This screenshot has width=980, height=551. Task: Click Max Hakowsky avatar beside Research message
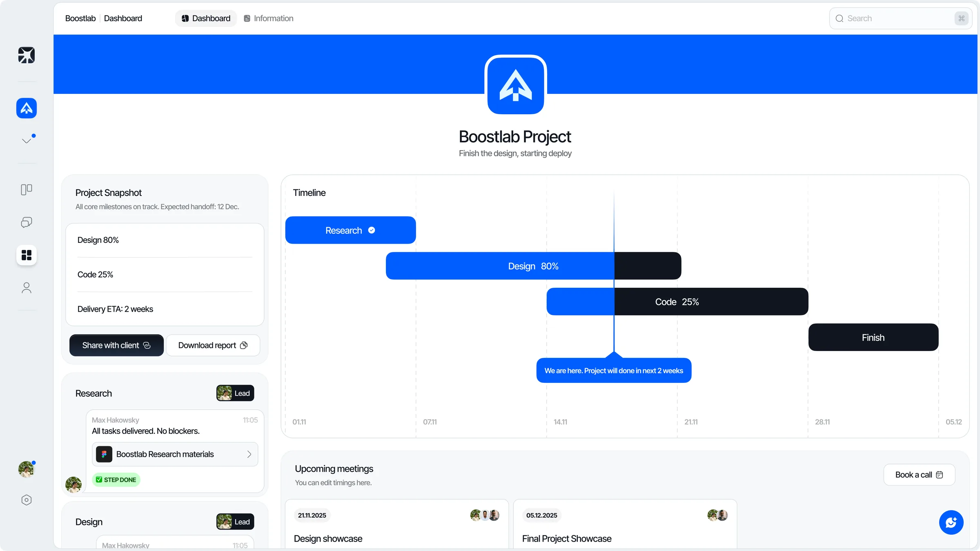pyautogui.click(x=73, y=484)
